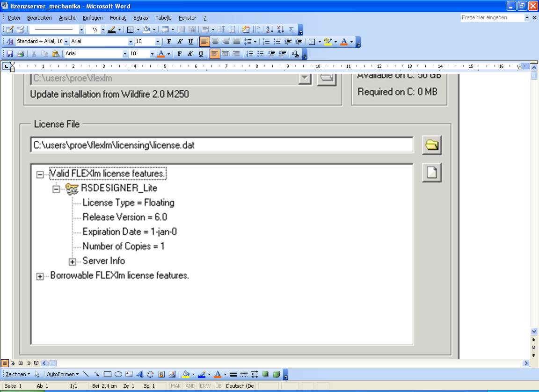Open the AutoFormen dropdown menu
The height and width of the screenshot is (392, 539).
[63, 374]
